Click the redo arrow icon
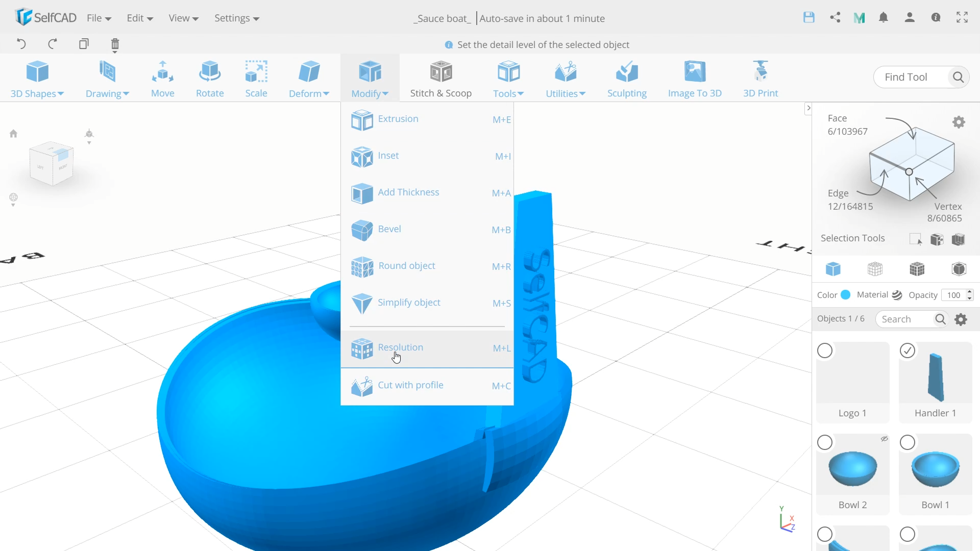This screenshot has width=980, height=551. pos(52,44)
